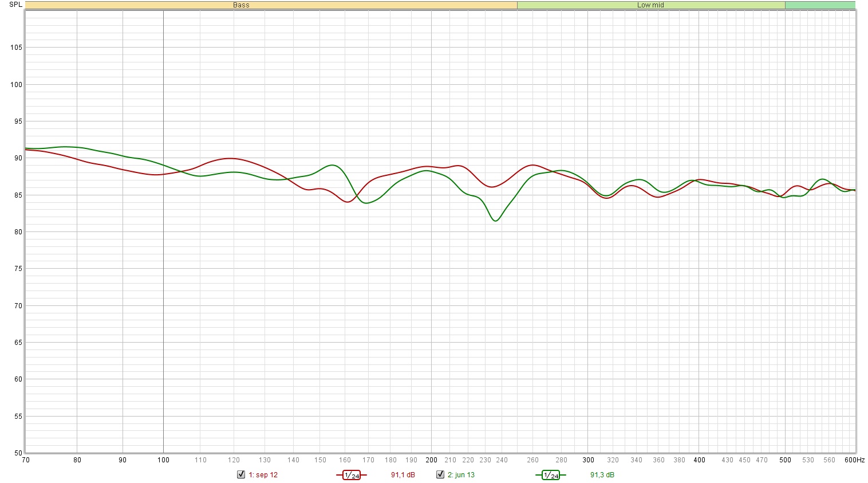Click the 91,1 dB readout value
The width and height of the screenshot is (868, 483).
[403, 475]
